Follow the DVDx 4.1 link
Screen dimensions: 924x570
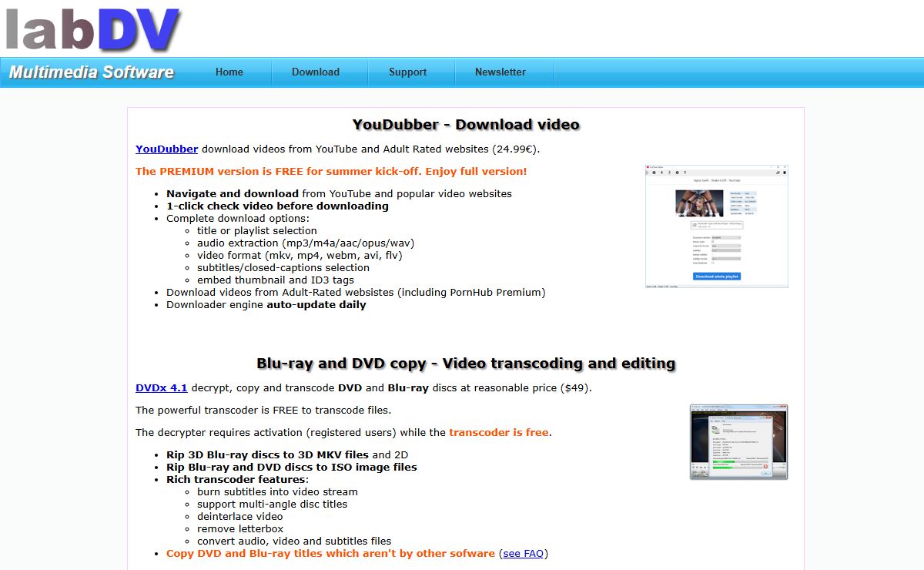pyautogui.click(x=162, y=387)
